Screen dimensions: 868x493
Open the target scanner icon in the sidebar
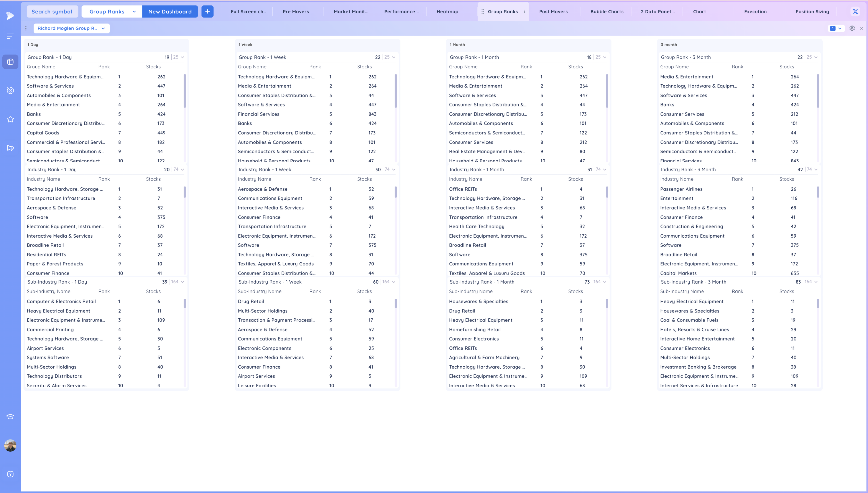pos(10,90)
